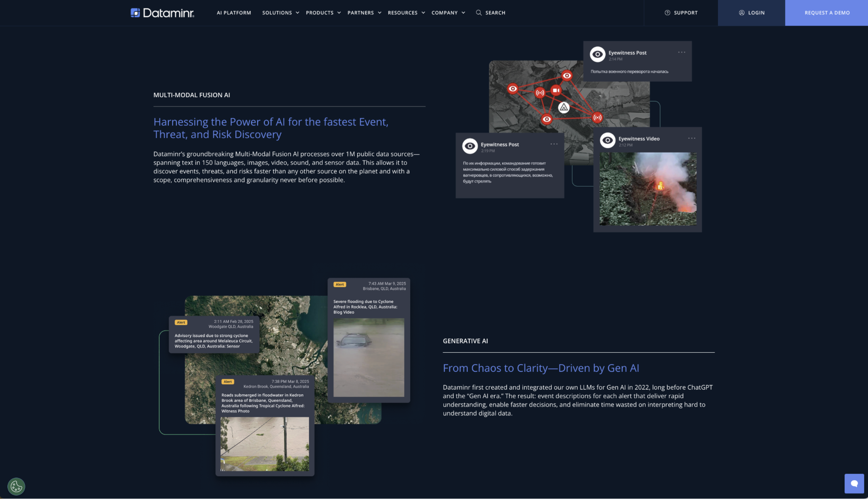868x500 pixels.
Task: Click the "Eyewitness Video" card title
Action: point(639,139)
